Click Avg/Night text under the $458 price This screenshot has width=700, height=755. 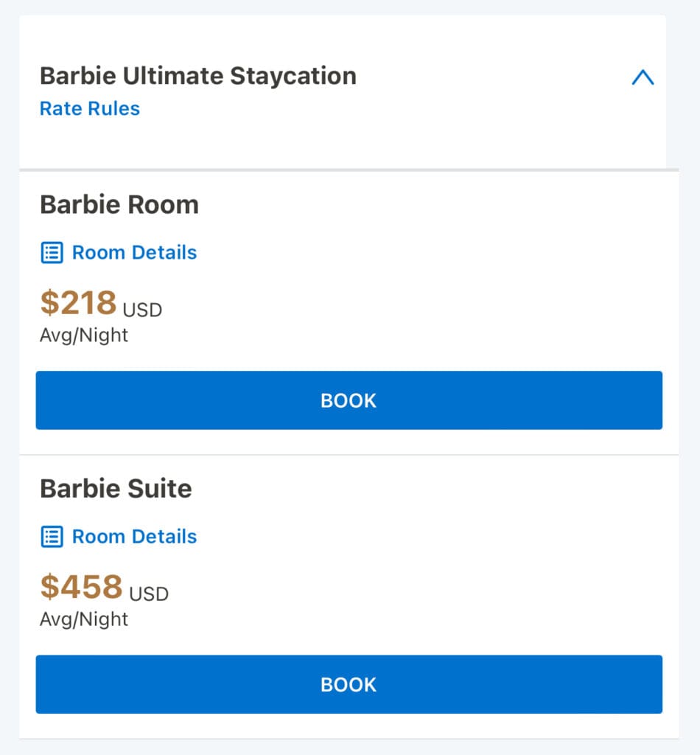pyautogui.click(x=84, y=619)
